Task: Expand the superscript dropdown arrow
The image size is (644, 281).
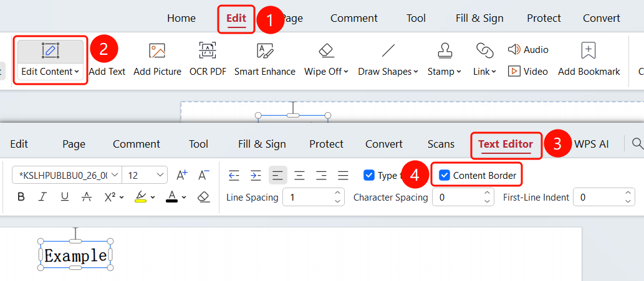Action: pos(122,198)
